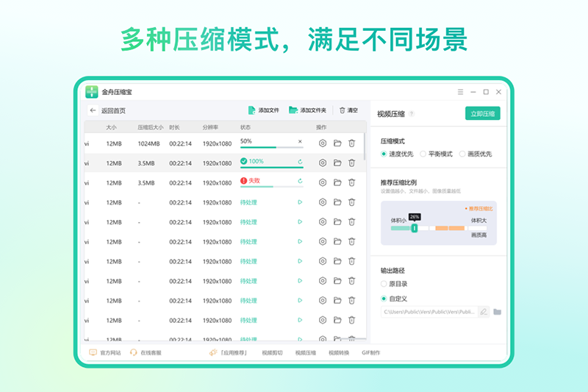588x392 pixels.
Task: Click the 清空 trash icon in toolbar
Action: 343,110
